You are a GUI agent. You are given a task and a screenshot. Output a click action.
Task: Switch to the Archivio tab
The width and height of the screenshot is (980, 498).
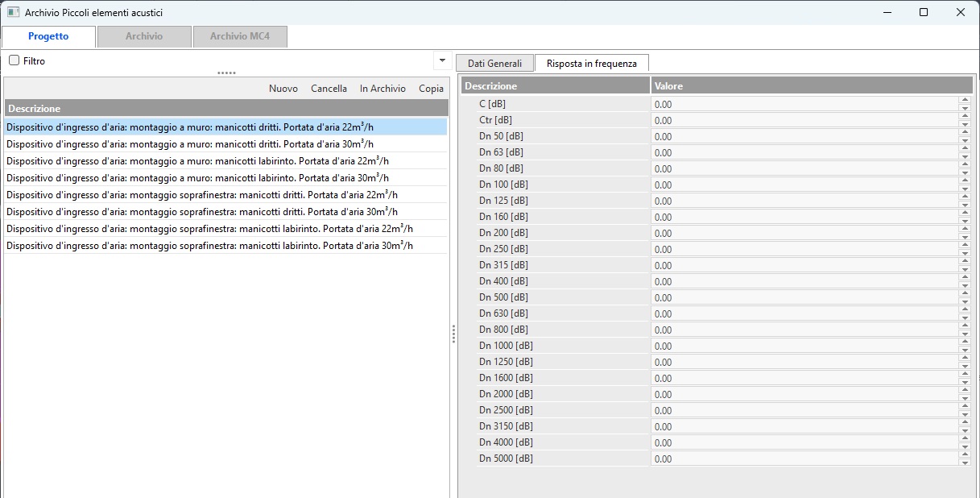(144, 36)
